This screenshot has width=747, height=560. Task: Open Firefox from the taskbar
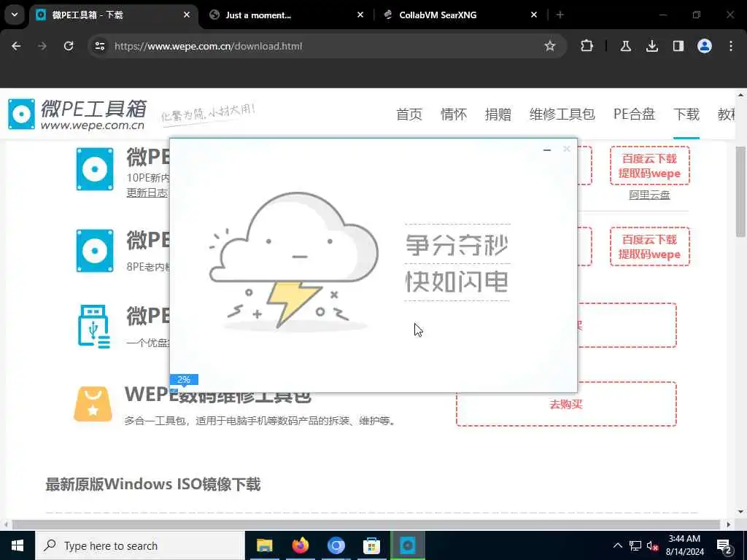[x=300, y=545]
